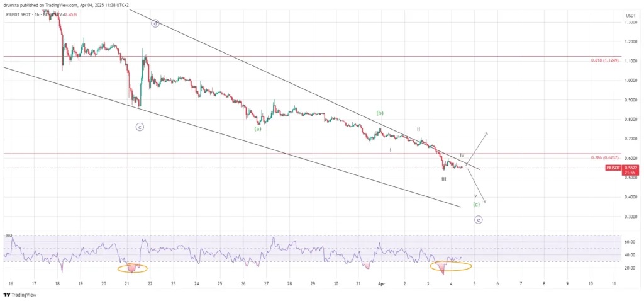Click the circled 'd' wave label
Image resolution: width=644 pixels, height=301 pixels.
[155, 23]
